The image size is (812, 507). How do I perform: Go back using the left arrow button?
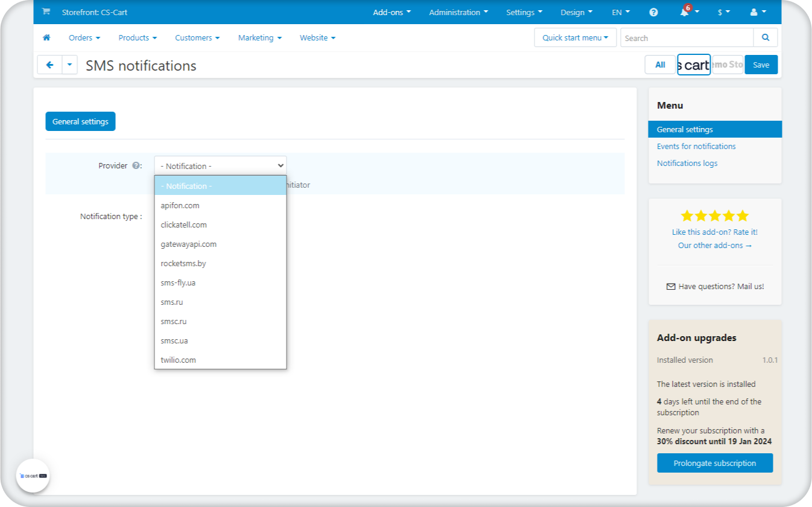click(x=50, y=65)
